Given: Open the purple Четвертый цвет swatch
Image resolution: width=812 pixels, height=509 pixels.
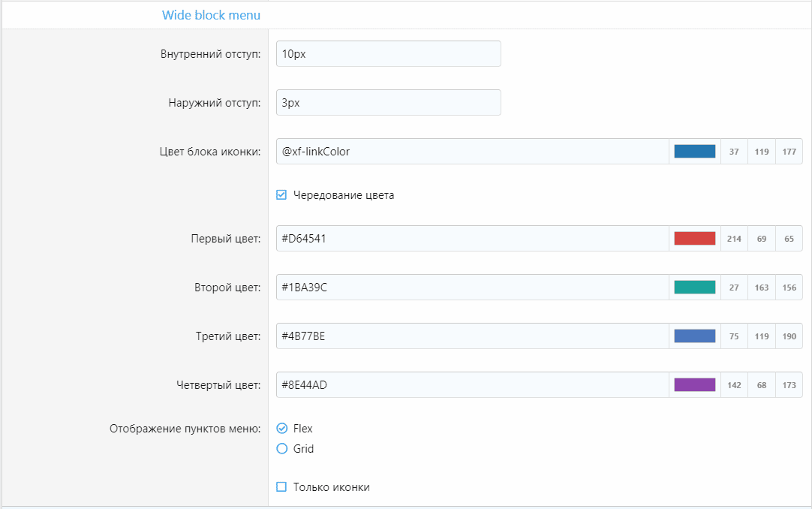Looking at the screenshot, I should 694,385.
